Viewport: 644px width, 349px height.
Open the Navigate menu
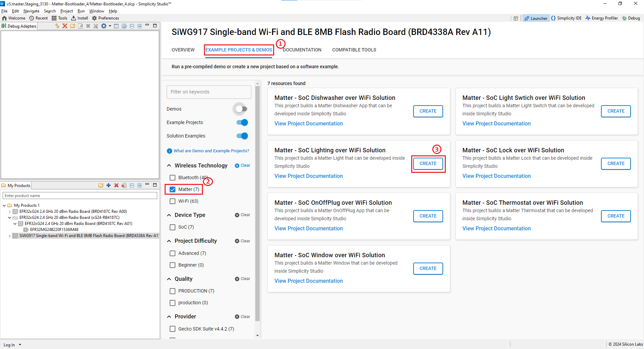31,11
